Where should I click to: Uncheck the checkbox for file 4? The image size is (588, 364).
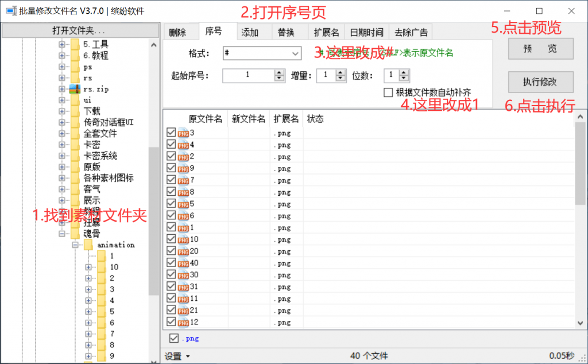(171, 144)
